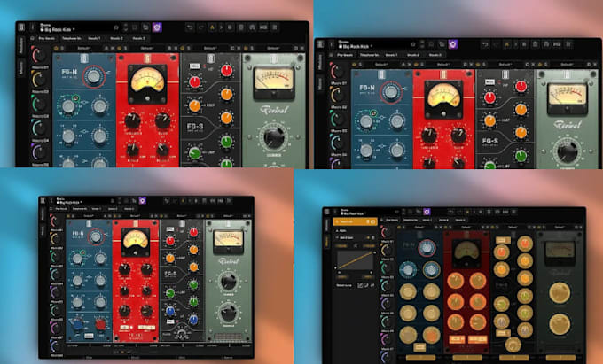
Task: Open FG-N Default preset dropdown, top-right window
Action: pyautogui.click(x=382, y=65)
